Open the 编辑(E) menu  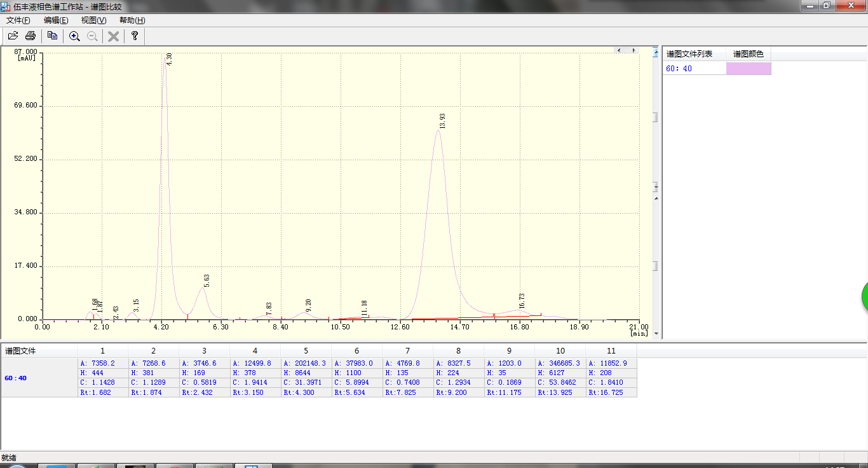[56, 20]
